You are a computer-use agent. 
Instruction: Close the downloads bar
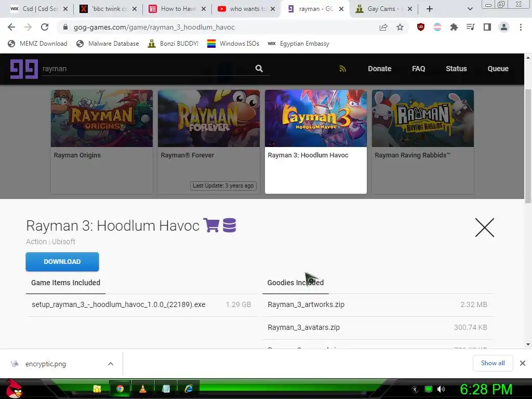pyautogui.click(x=523, y=363)
